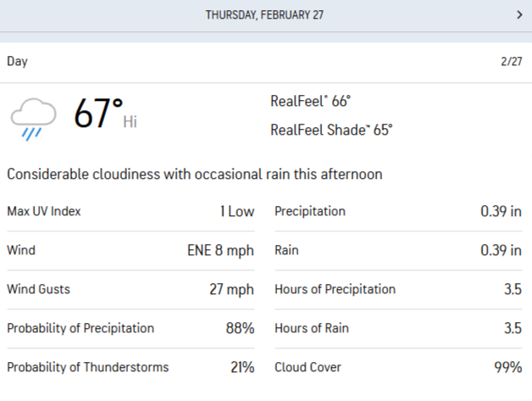Click the rain cloud weather icon

pyautogui.click(x=33, y=118)
